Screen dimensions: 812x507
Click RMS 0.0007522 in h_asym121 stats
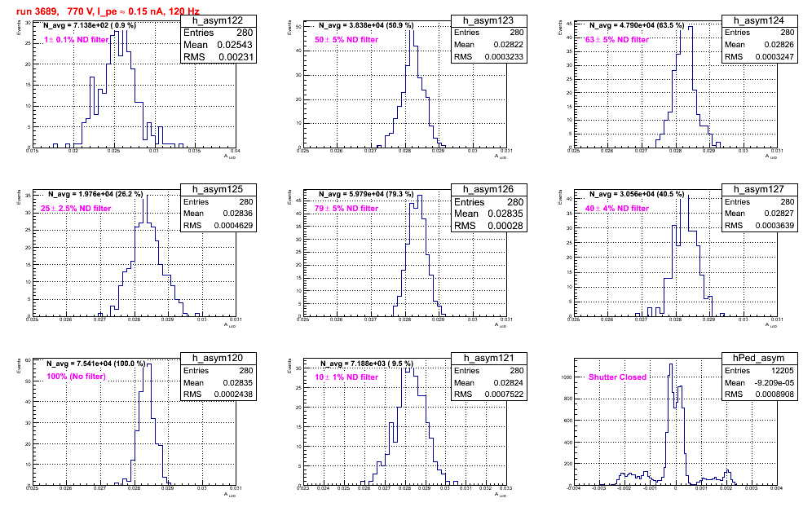[488, 395]
